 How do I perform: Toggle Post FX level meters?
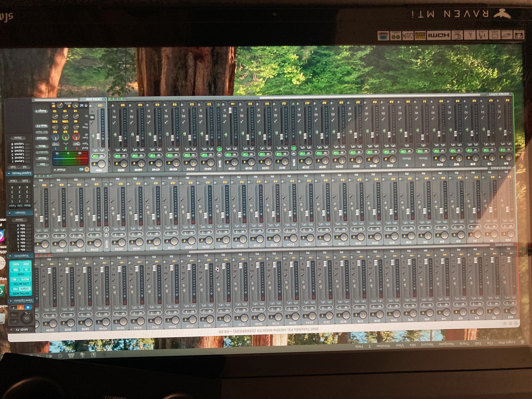pos(25,279)
